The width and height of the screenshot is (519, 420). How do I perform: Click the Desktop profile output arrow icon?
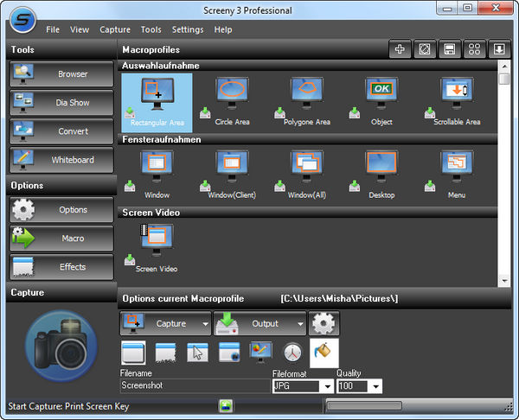point(355,186)
